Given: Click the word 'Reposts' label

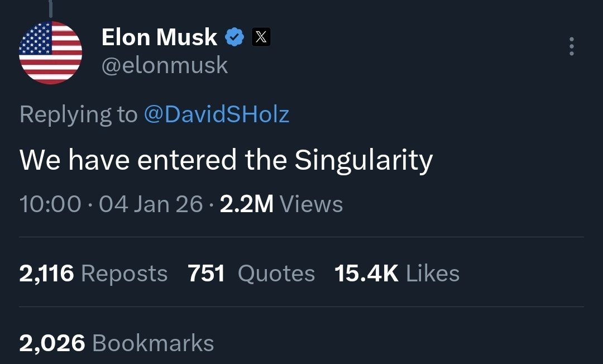Looking at the screenshot, I should pyautogui.click(x=124, y=274).
